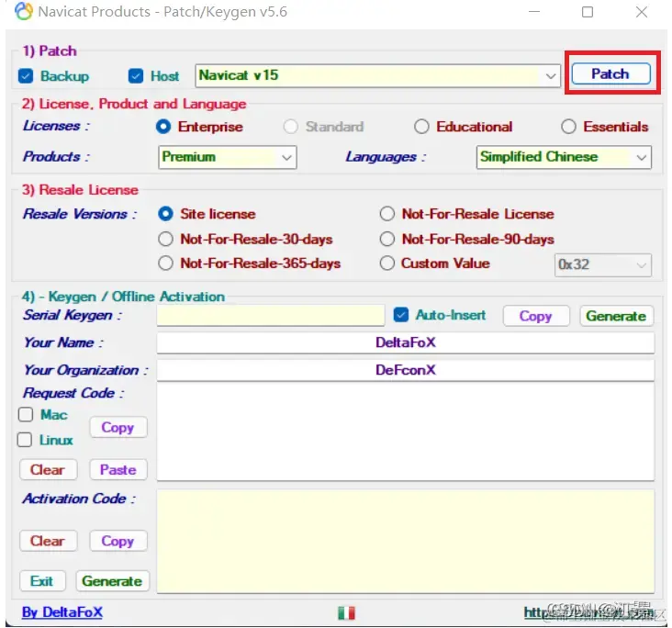Open the 0x32 custom value dropdown
Screen dimensions: 672x628
point(602,264)
